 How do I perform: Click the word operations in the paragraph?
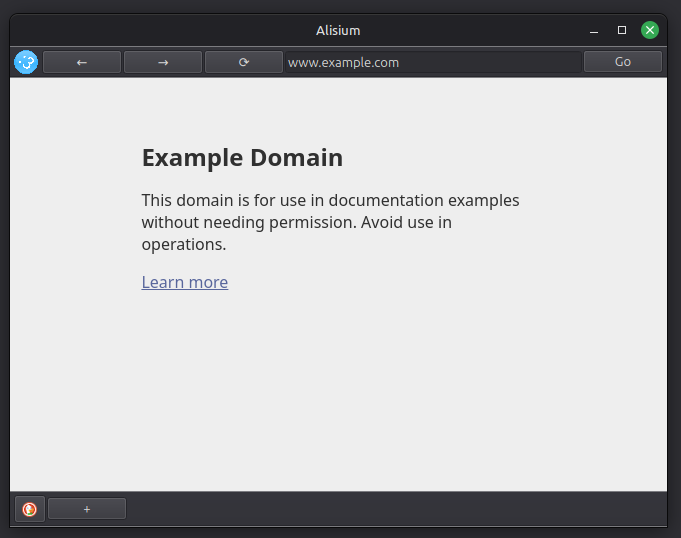click(x=183, y=244)
